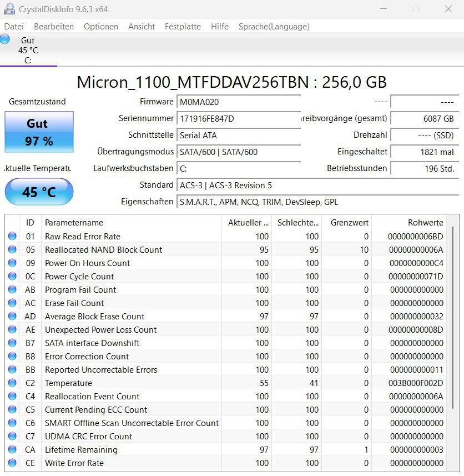The width and height of the screenshot is (464, 476).
Task: Open the Ansicht menu
Action: pos(142,27)
